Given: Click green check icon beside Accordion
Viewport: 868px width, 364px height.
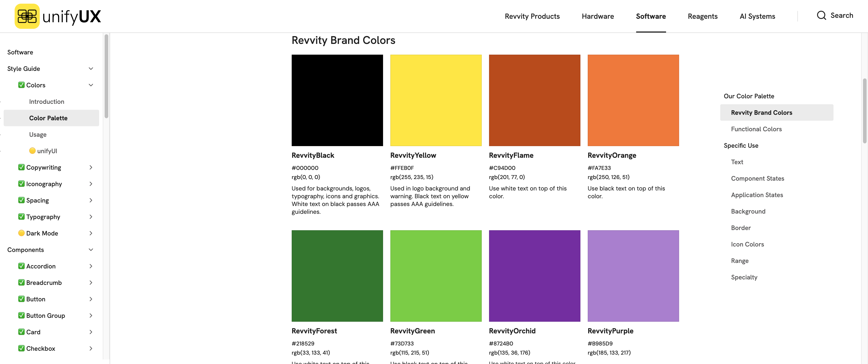Looking at the screenshot, I should (21, 266).
